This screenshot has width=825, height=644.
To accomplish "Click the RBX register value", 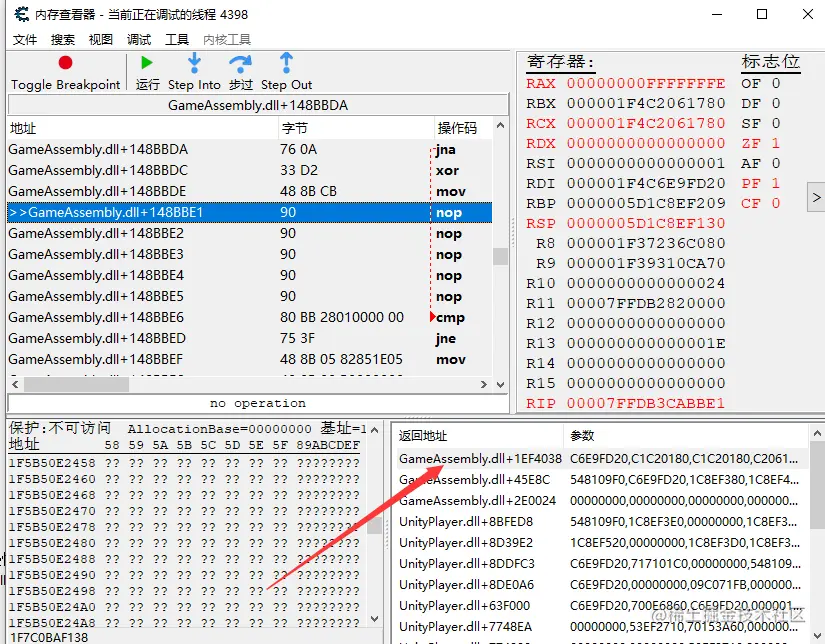I will pyautogui.click(x=646, y=103).
